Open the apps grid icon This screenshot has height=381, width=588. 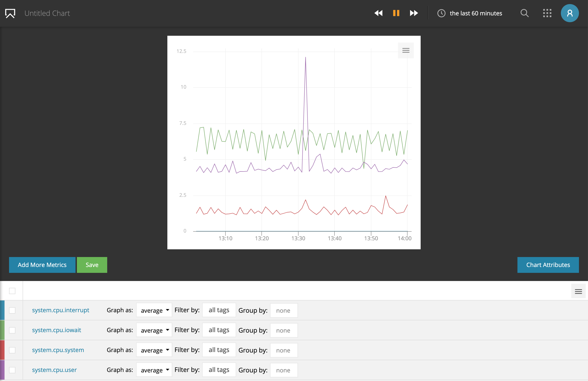547,13
